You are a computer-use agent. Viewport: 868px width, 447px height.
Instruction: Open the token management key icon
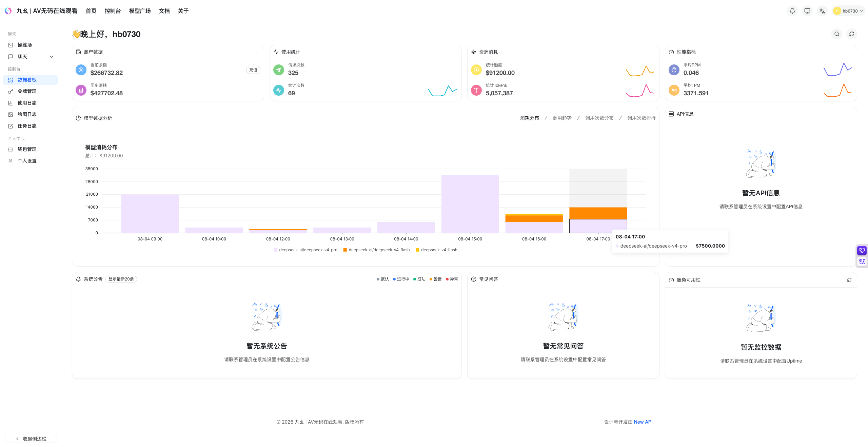click(x=11, y=91)
